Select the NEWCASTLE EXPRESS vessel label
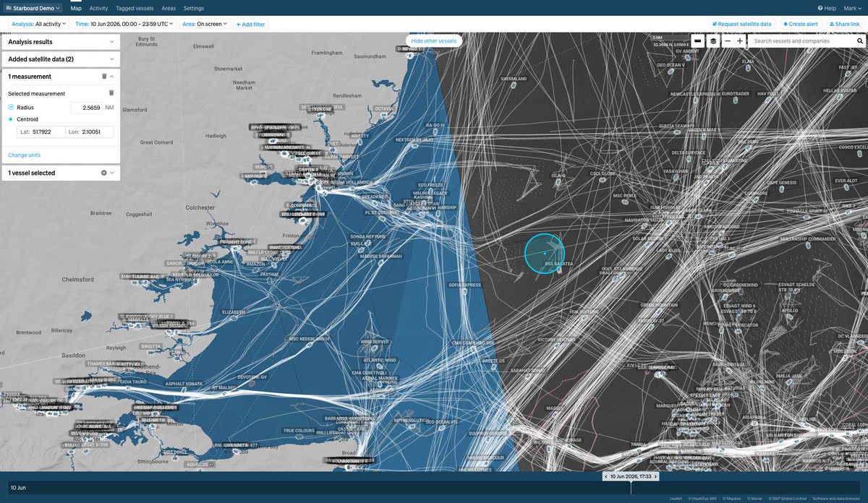 click(692, 94)
